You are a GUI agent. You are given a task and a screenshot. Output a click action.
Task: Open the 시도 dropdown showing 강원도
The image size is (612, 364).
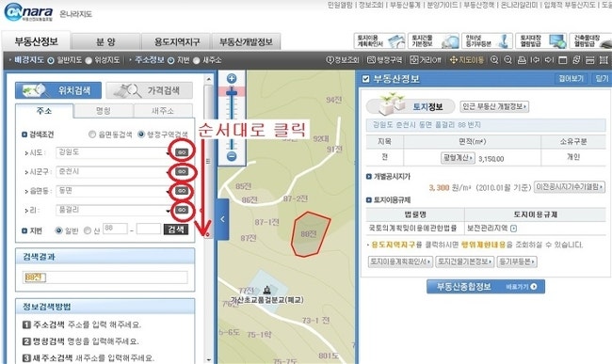[113, 152]
